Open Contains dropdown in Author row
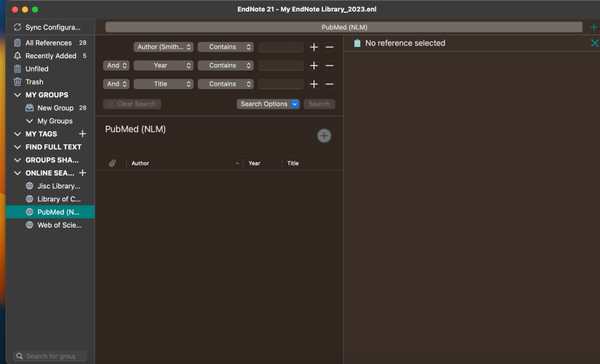600x364 pixels. point(226,47)
